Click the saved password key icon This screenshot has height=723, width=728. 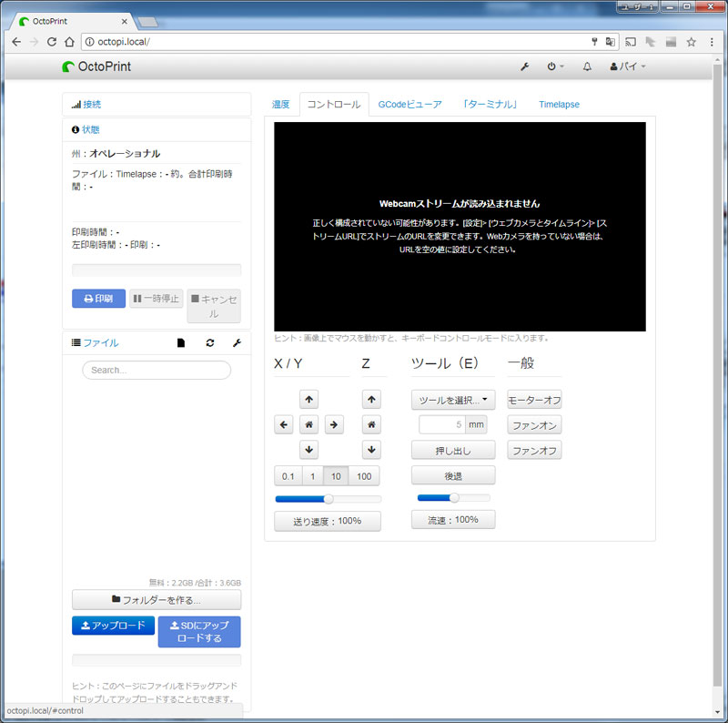pos(594,42)
